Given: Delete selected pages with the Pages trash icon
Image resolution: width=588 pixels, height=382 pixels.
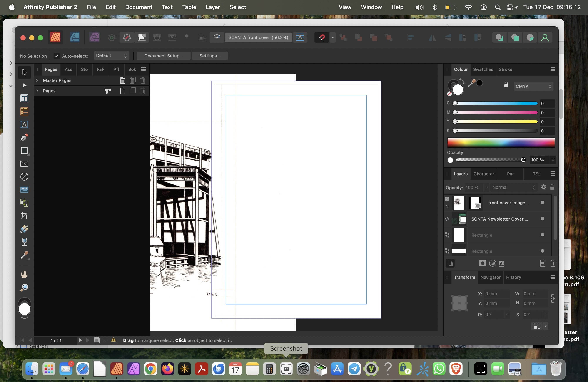Looking at the screenshot, I should coord(143,91).
